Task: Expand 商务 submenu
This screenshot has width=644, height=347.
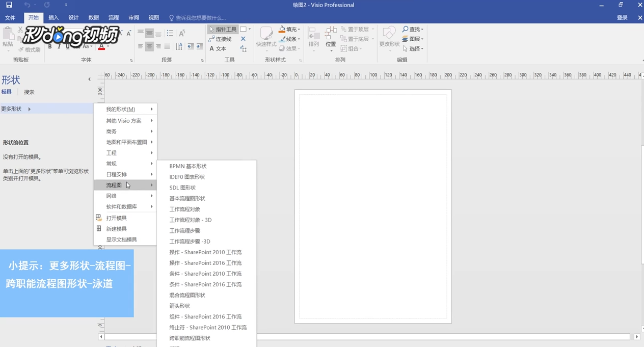Action: (x=125, y=131)
